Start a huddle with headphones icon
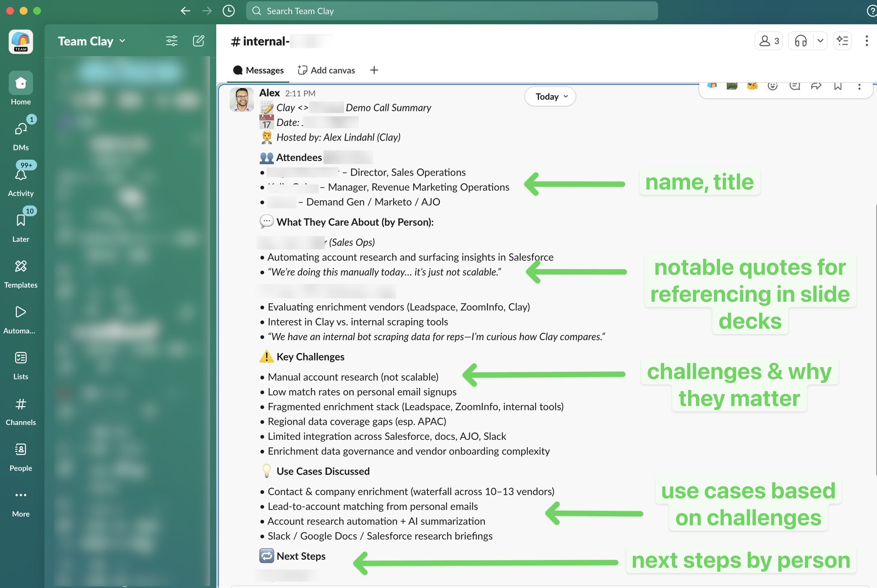The image size is (877, 588). (801, 41)
